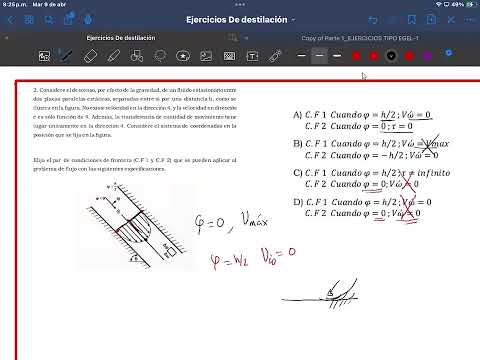Image resolution: width=480 pixels, height=360 pixels.
Task: Switch to the Copy of Parte 1_EJERCICIOS TIPO EGEL-1 tab
Action: click(360, 38)
